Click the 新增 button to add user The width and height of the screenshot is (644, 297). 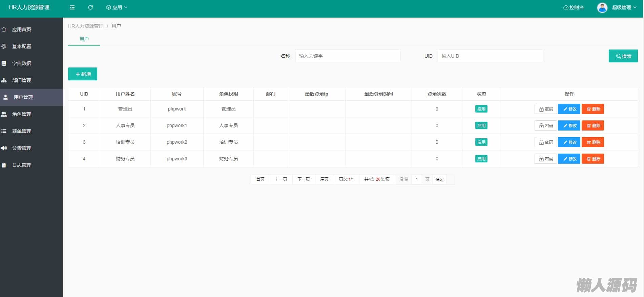click(83, 74)
